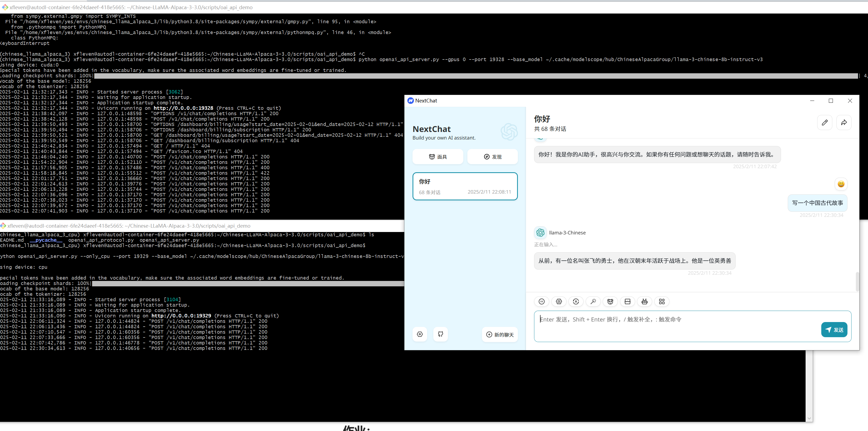Click process id [3062] in top terminal
The height and width of the screenshot is (431, 868).
click(x=175, y=92)
